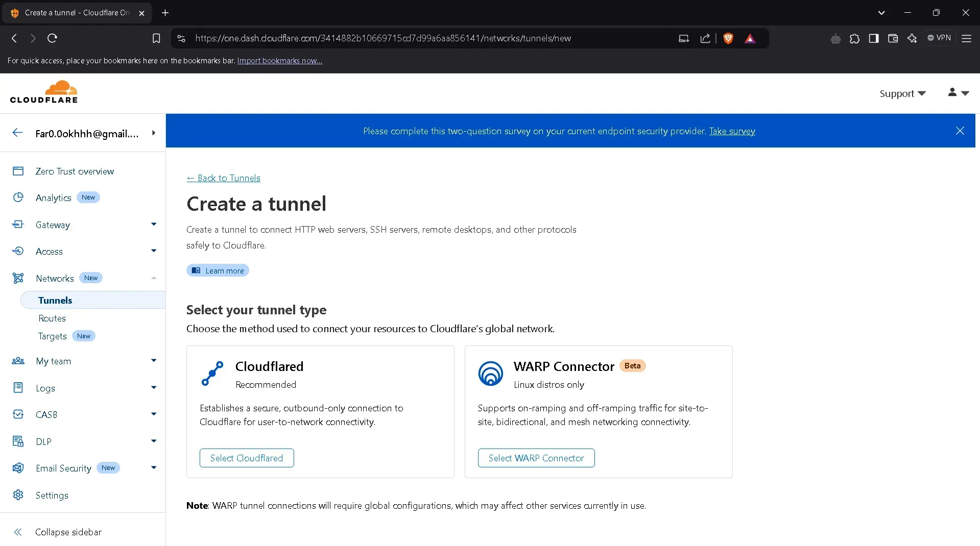The width and height of the screenshot is (980, 546).
Task: Open the CASB section icon
Action: coord(18,414)
